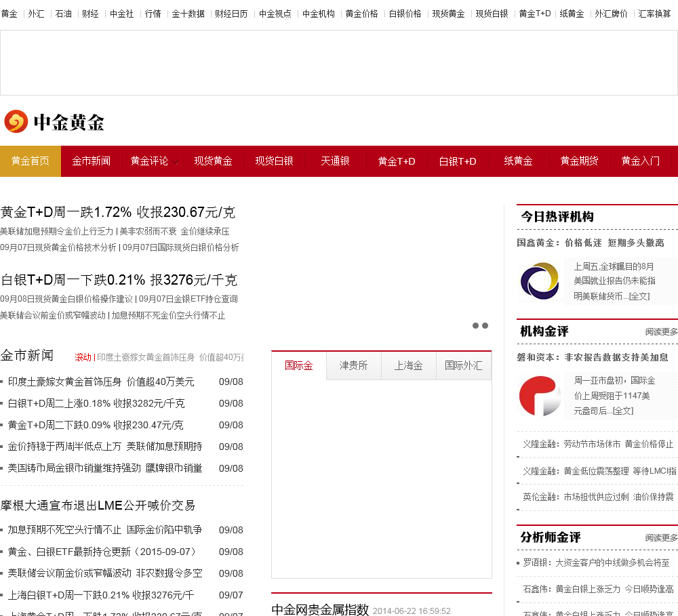Click top link 中金机构
The height and width of the screenshot is (616, 678).
coord(319,14)
